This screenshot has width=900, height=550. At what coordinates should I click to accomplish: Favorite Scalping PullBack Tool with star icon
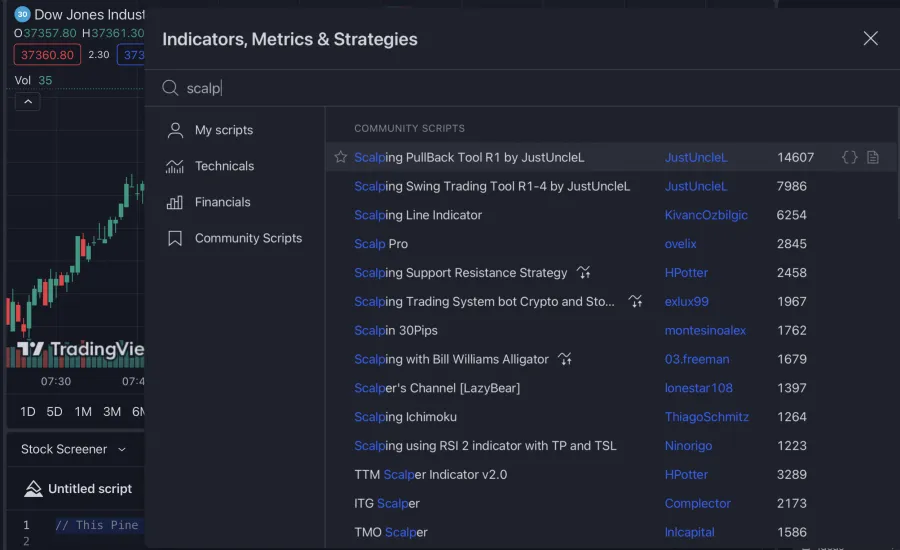341,157
